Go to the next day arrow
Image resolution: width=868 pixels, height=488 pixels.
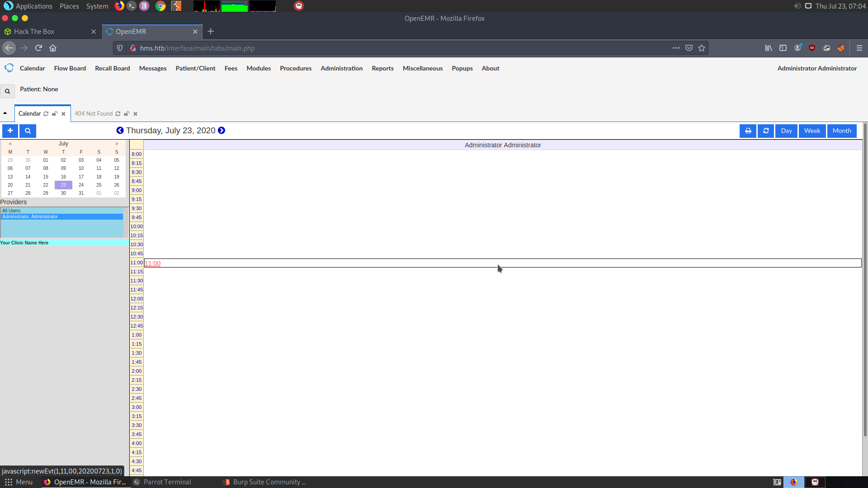click(222, 131)
